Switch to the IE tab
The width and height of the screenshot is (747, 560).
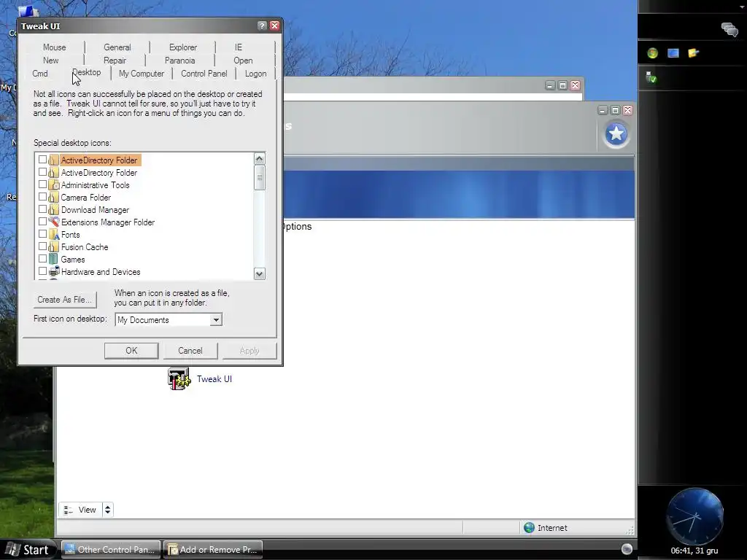pyautogui.click(x=239, y=47)
